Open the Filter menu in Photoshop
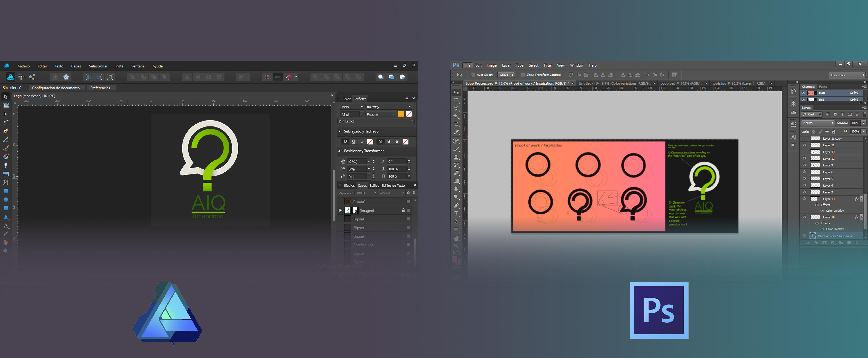 548,65
